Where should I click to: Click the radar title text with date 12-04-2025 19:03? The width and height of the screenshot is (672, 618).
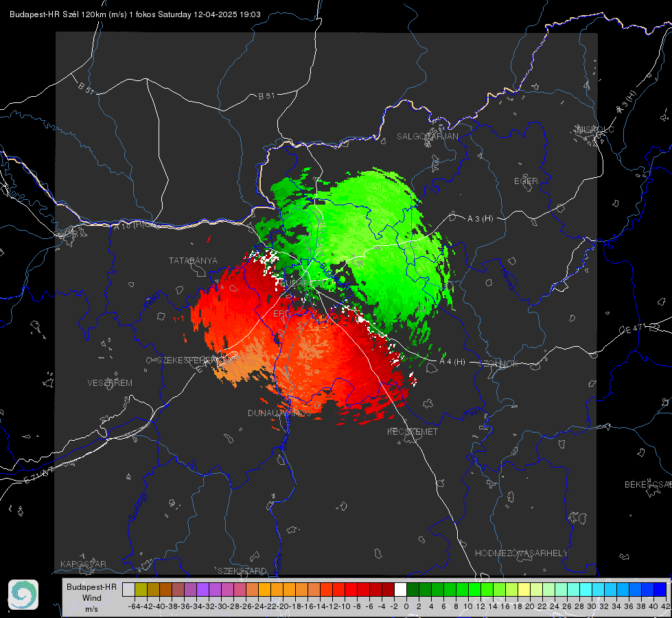135,14
